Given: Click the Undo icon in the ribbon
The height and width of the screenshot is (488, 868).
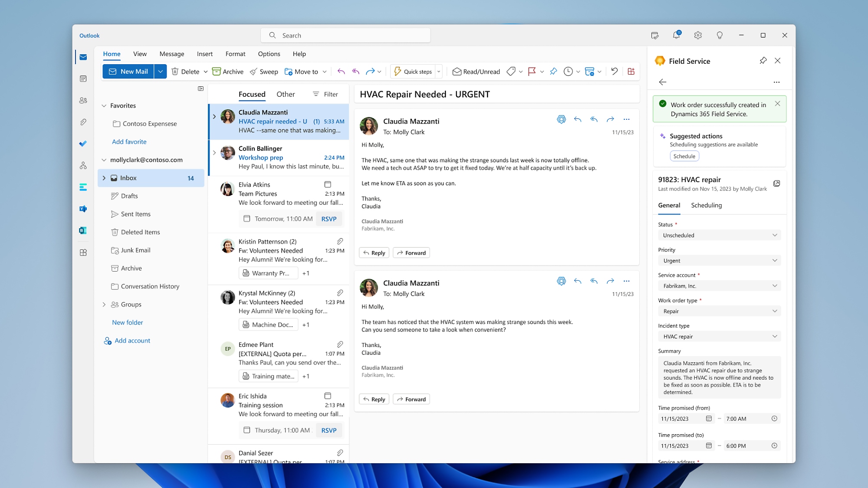Looking at the screenshot, I should click(x=614, y=72).
